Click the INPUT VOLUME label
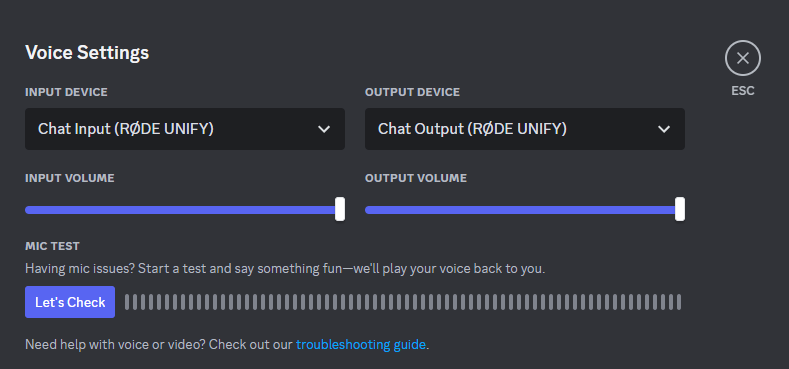This screenshot has height=369, width=789. (x=69, y=178)
